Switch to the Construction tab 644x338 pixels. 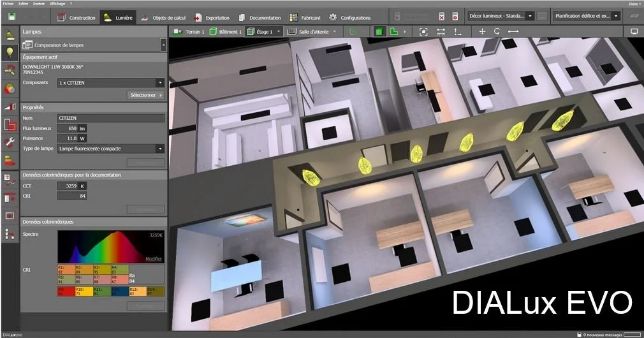point(76,18)
